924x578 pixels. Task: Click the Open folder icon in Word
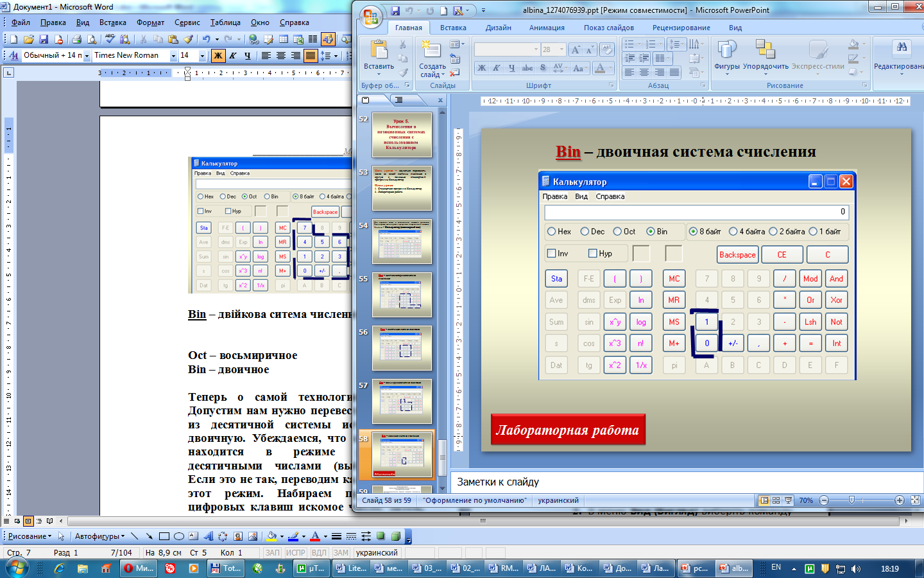pos(29,39)
